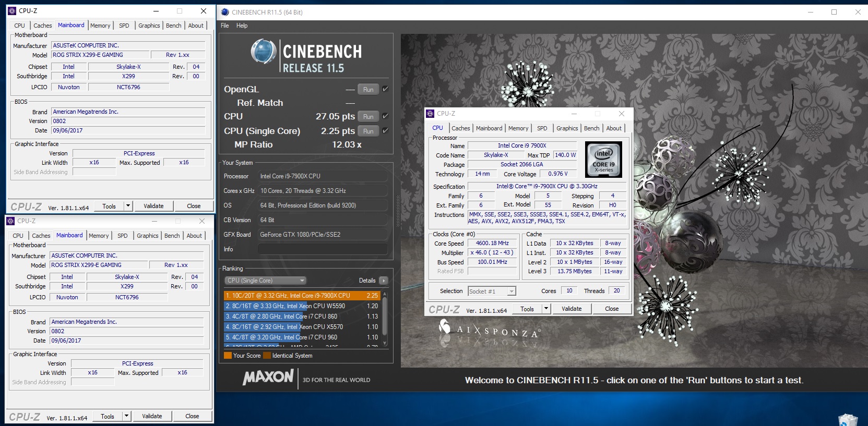Open the Socket #1 selection dropdown
The image size is (868, 426).
coord(492,291)
